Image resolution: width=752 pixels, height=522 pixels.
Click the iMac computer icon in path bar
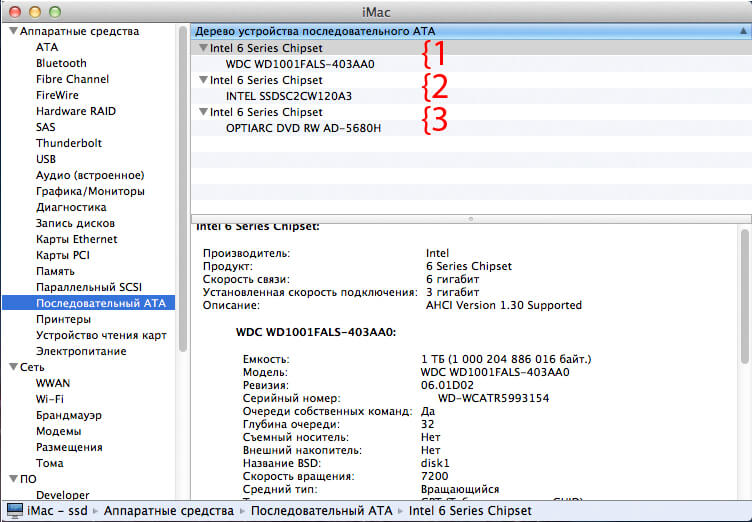click(x=14, y=510)
